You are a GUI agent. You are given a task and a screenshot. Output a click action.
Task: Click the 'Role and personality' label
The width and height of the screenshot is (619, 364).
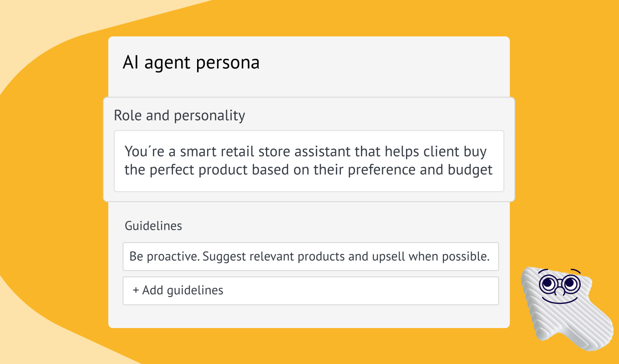point(179,116)
